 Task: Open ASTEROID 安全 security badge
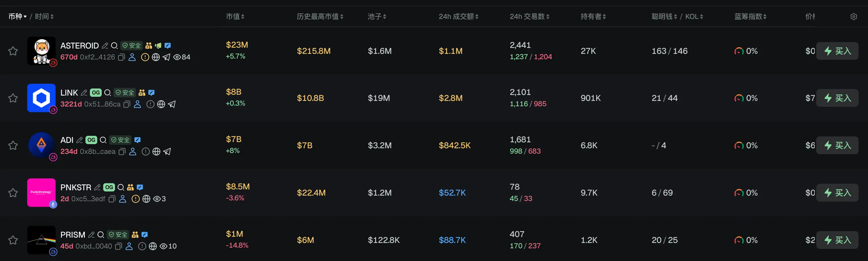[x=132, y=46]
